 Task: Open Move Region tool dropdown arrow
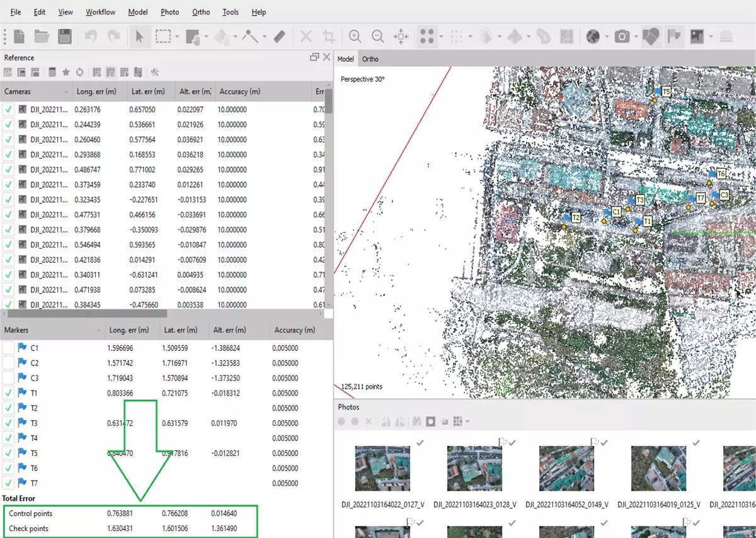(x=207, y=37)
